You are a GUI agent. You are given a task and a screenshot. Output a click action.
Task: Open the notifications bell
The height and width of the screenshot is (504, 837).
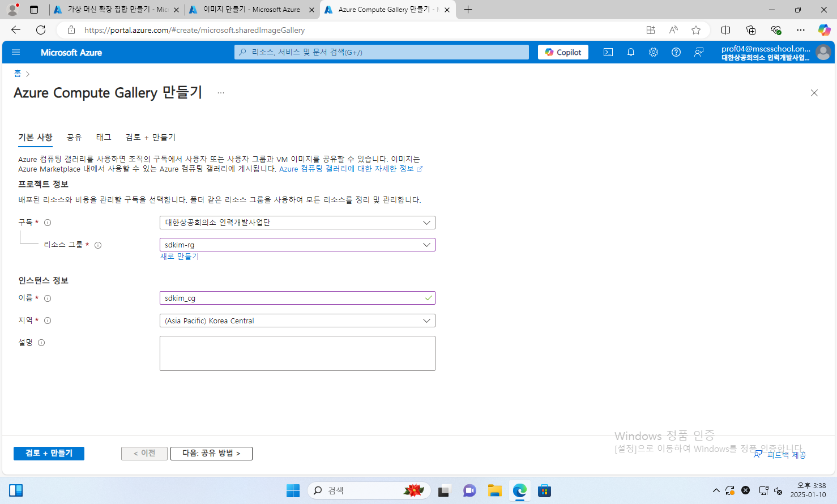click(631, 52)
